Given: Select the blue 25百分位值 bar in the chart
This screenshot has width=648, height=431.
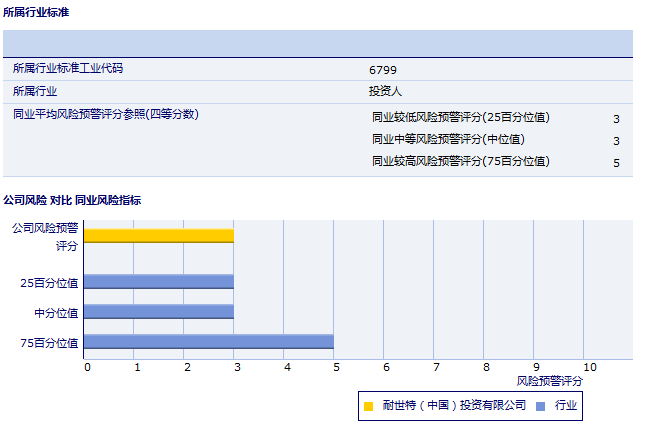Looking at the screenshot, I should (x=158, y=282).
